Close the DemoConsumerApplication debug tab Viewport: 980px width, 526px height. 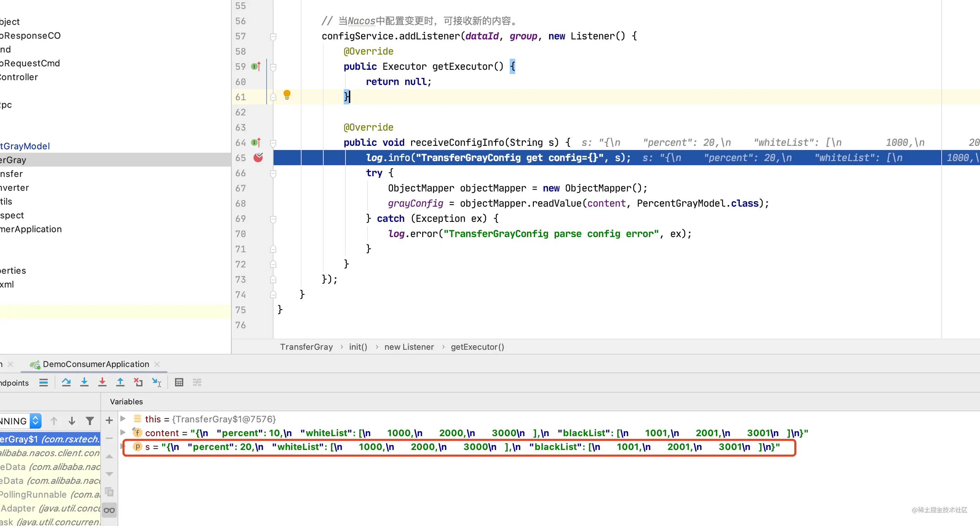point(157,364)
